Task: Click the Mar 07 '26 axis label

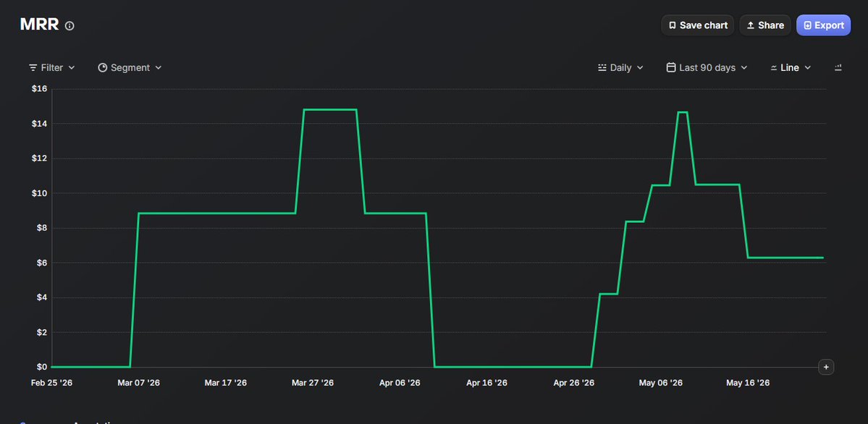Action: (x=138, y=383)
